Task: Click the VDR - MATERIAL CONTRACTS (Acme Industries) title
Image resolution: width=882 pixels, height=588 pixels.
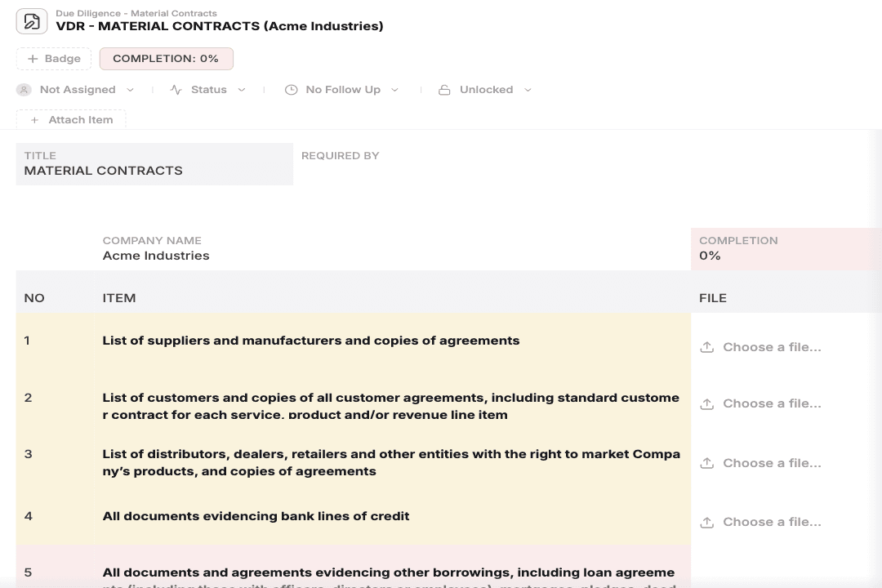Action: pyautogui.click(x=220, y=26)
